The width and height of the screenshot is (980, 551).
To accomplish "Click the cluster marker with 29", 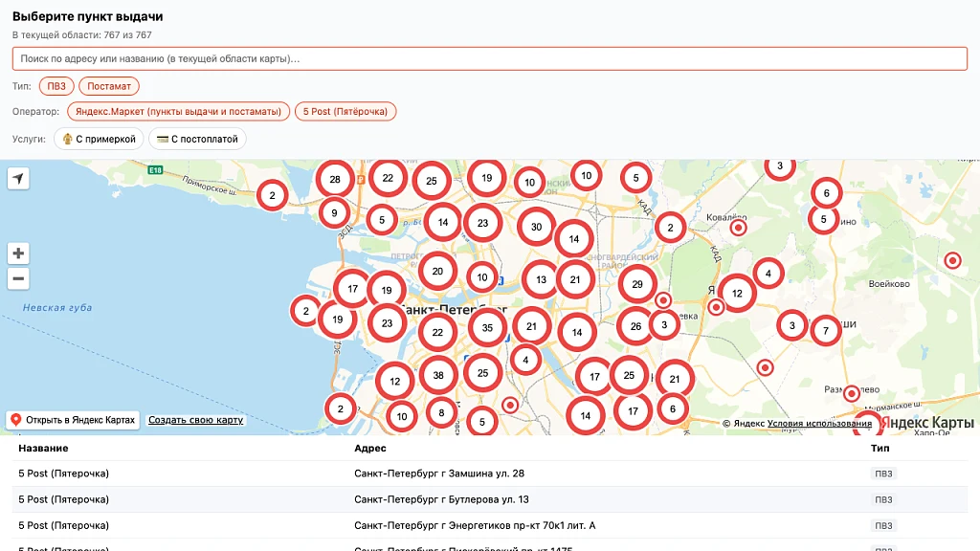I will point(637,284).
